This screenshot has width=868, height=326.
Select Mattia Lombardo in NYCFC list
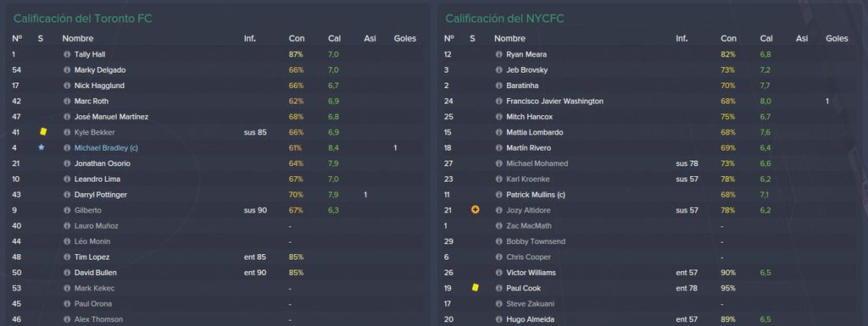tap(534, 132)
